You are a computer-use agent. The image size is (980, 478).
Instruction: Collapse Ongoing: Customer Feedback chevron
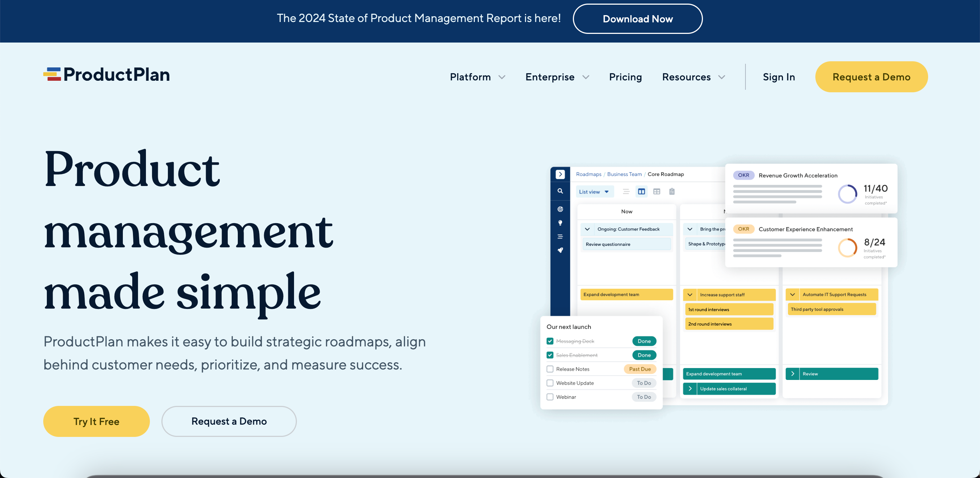[587, 229]
